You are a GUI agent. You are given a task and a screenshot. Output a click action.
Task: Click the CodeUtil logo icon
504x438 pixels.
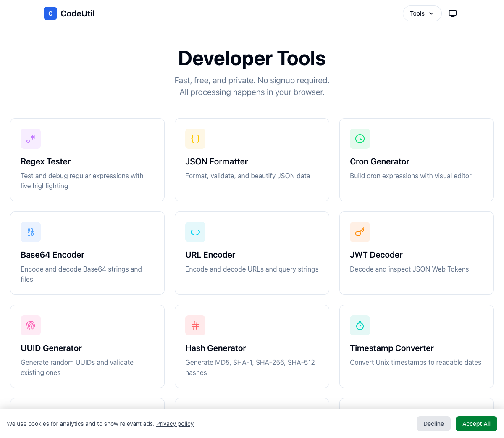[50, 13]
